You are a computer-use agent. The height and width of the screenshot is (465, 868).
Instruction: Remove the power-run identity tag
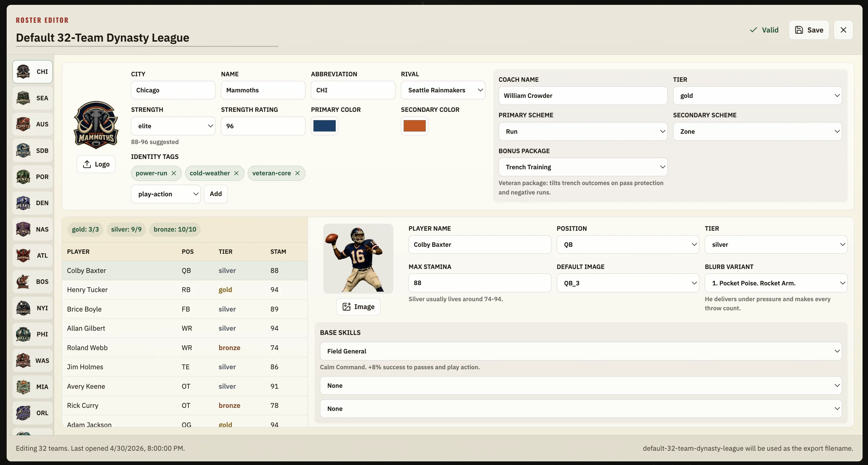(174, 173)
